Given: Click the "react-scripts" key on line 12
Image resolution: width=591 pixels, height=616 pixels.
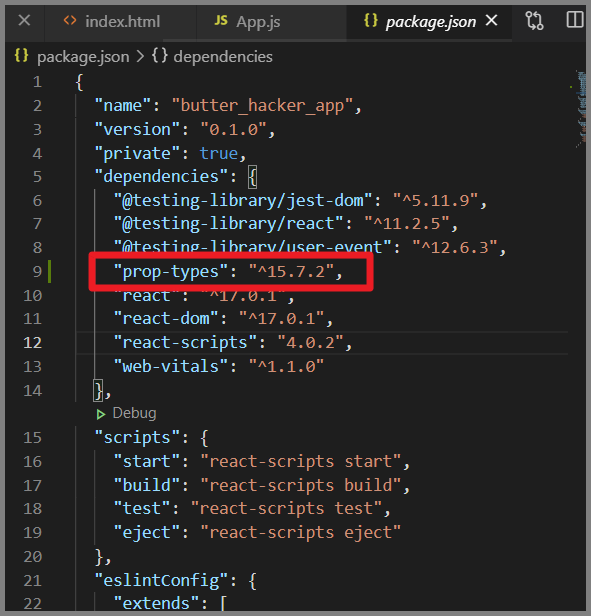Looking at the screenshot, I should 185,343.
